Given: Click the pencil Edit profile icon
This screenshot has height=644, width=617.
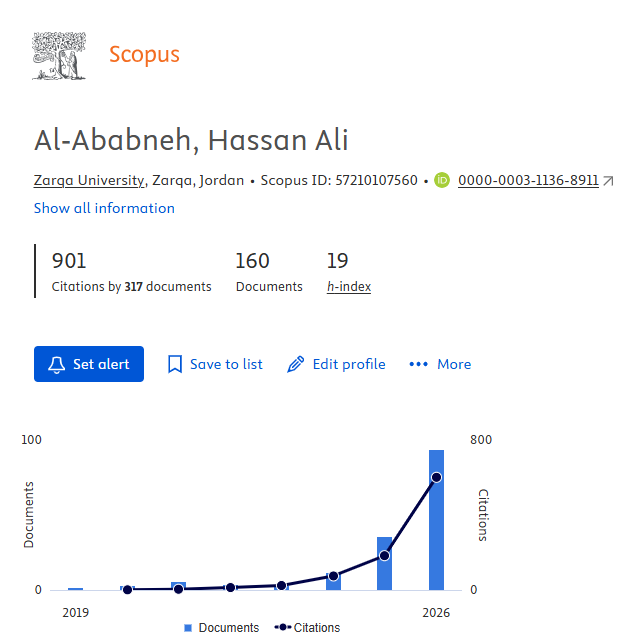Looking at the screenshot, I should click(x=296, y=364).
